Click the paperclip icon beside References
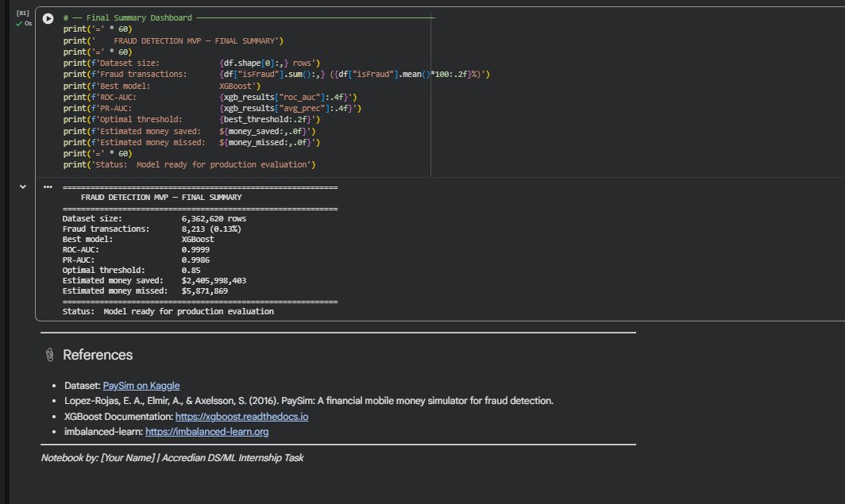Screen dimensions: 845x504 click(48, 356)
